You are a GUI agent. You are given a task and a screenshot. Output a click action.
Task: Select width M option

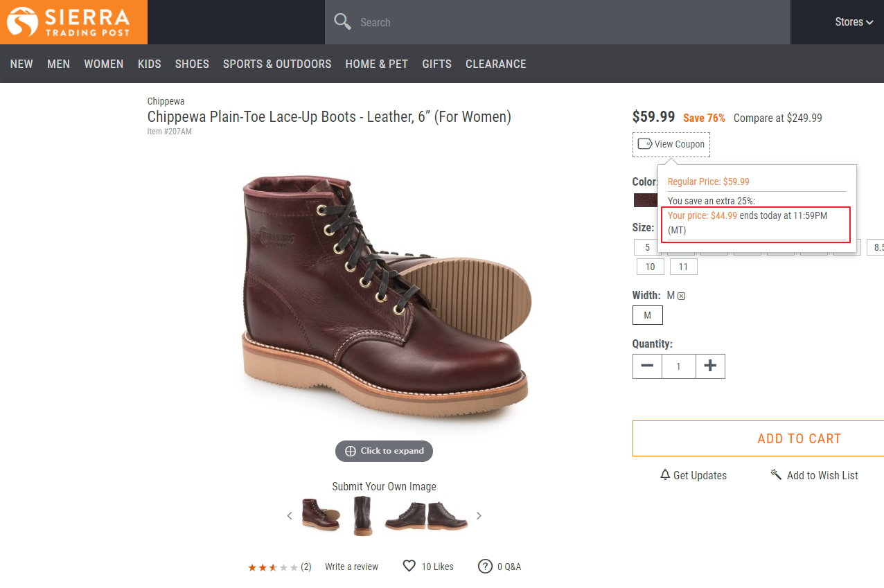point(647,315)
